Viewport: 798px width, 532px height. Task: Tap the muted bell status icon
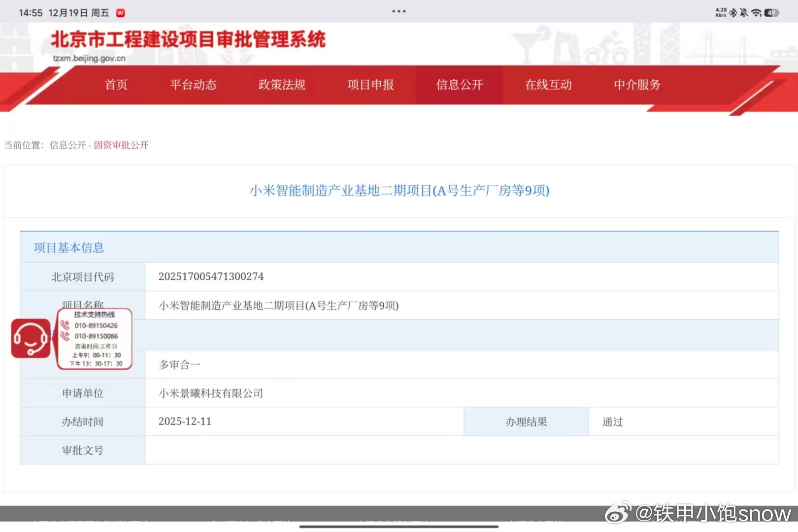coord(744,13)
